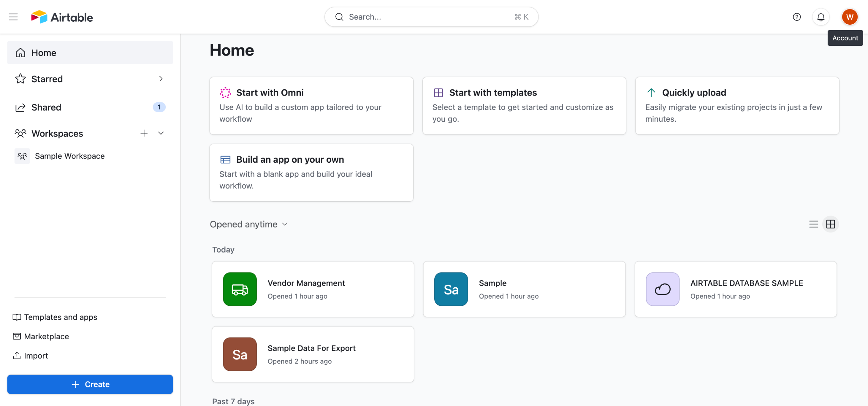Viewport: 868px width, 406px height.
Task: Switch to list view
Action: [x=813, y=224]
